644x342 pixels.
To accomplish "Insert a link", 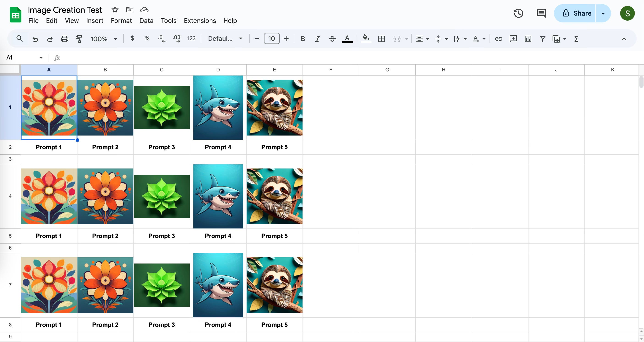I will click(498, 39).
